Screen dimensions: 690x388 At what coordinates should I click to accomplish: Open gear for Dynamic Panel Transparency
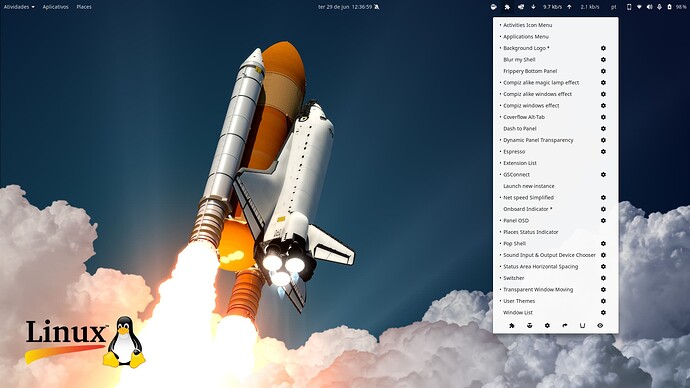click(x=603, y=140)
